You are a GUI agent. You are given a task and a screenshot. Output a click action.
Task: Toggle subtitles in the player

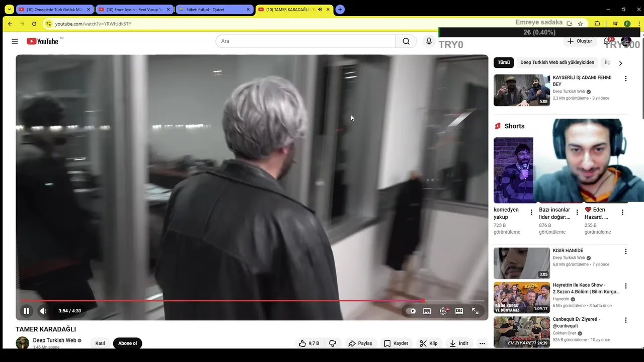[x=427, y=311]
